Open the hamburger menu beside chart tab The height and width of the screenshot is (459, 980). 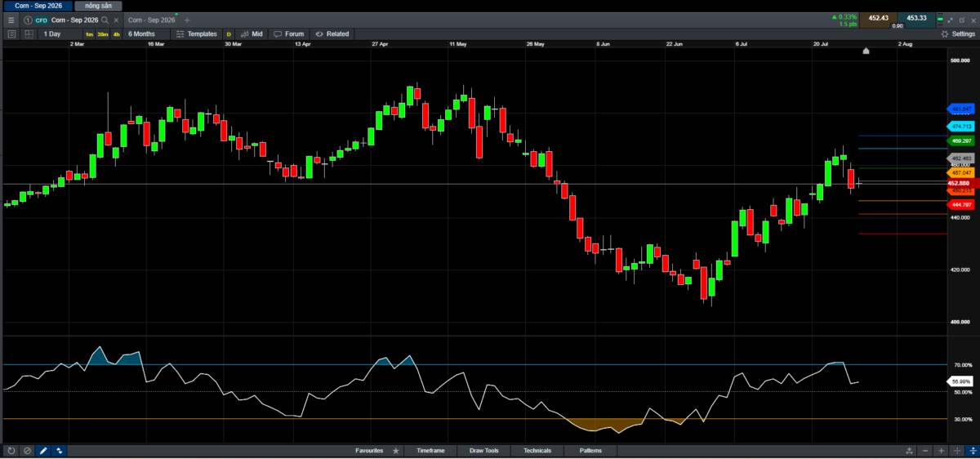click(11, 20)
